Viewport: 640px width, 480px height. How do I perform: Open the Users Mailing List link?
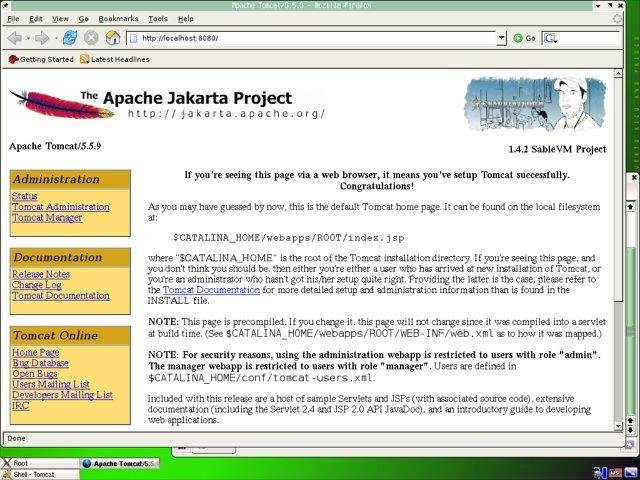pyautogui.click(x=51, y=384)
